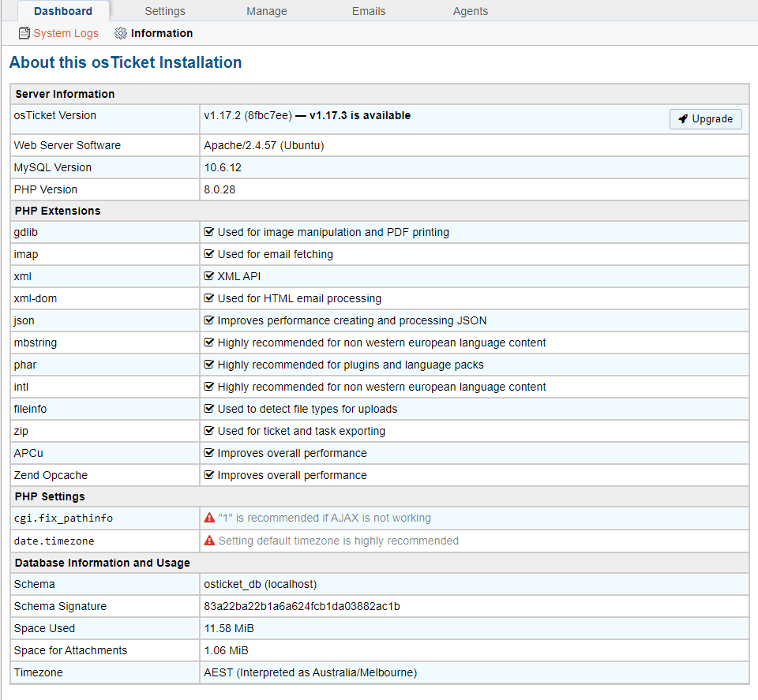Image resolution: width=758 pixels, height=700 pixels.
Task: Click the Zend Opcache check mark icon
Action: 208,475
